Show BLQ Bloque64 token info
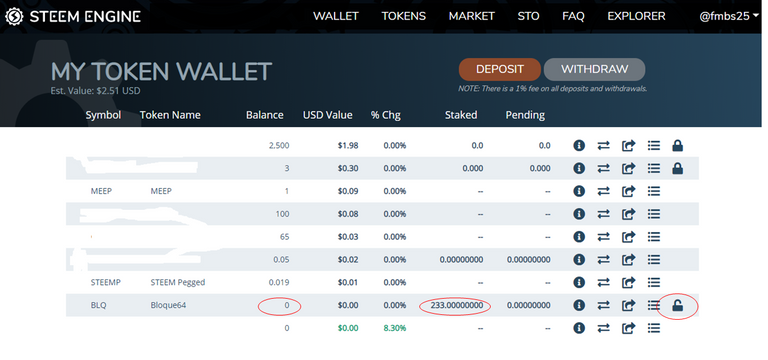The width and height of the screenshot is (768, 360). pyautogui.click(x=579, y=305)
